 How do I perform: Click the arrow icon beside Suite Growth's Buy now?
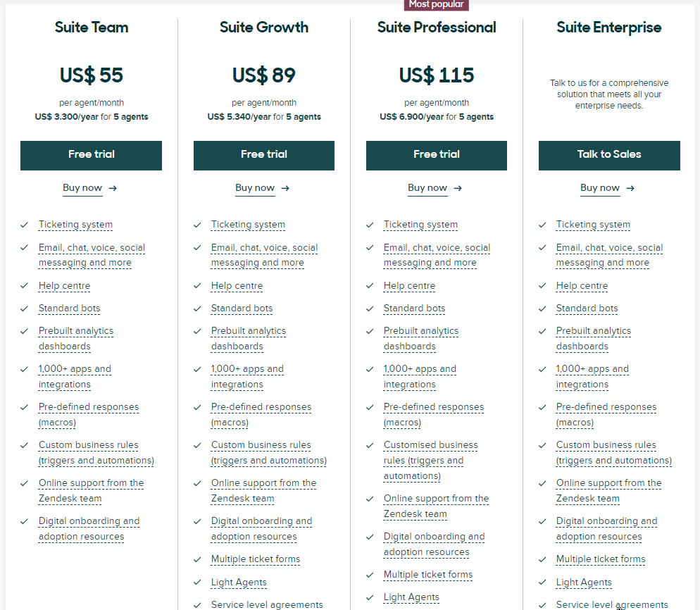click(x=285, y=188)
